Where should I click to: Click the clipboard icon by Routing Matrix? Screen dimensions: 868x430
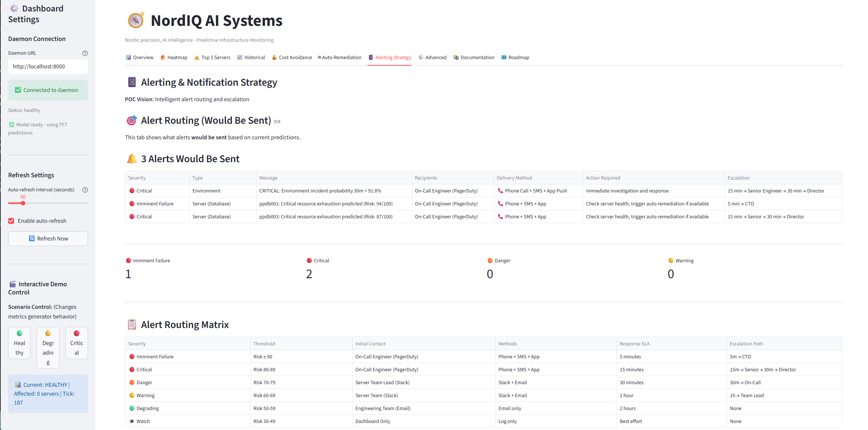point(132,325)
